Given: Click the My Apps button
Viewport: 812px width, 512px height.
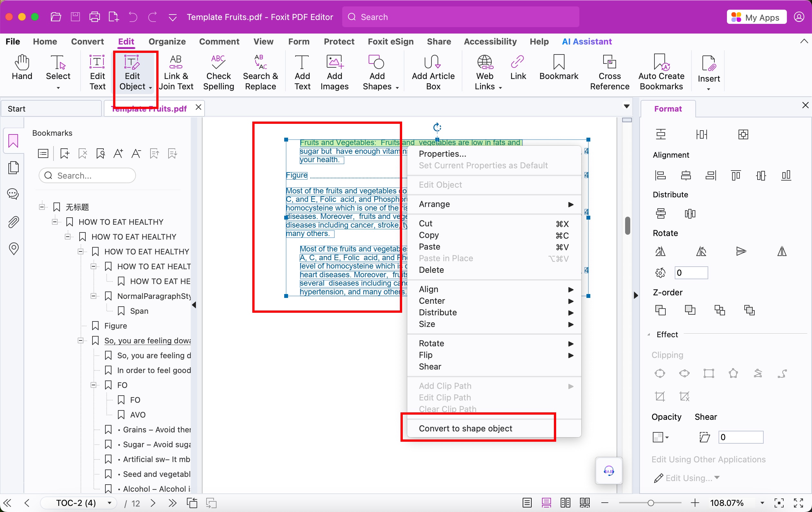Looking at the screenshot, I should 757,17.
